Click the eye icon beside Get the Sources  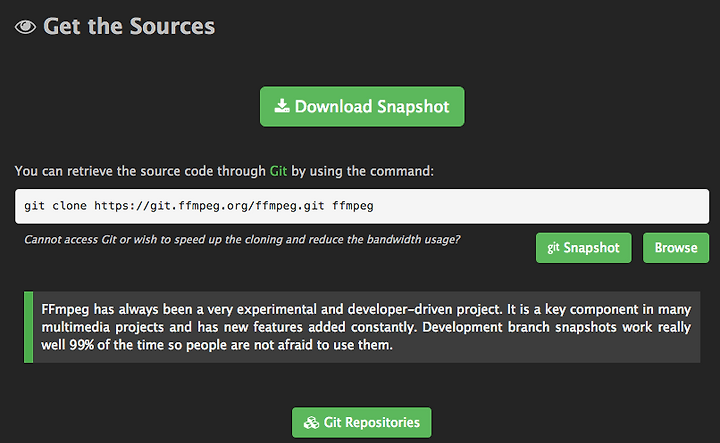[x=25, y=27]
